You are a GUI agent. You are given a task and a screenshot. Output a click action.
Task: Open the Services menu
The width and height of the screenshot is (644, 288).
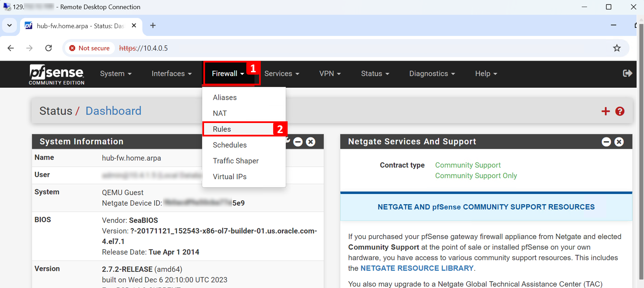[282, 74]
